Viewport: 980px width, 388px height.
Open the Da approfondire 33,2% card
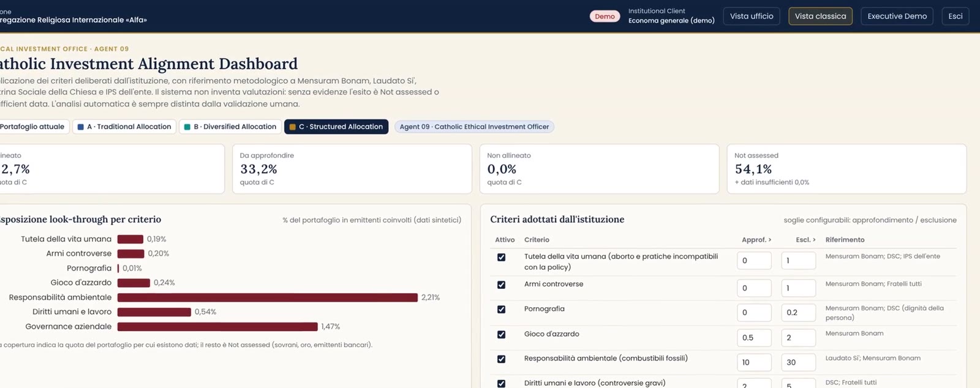pos(352,169)
